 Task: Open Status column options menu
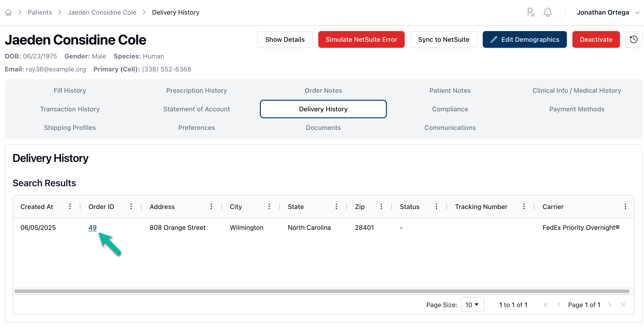point(436,207)
